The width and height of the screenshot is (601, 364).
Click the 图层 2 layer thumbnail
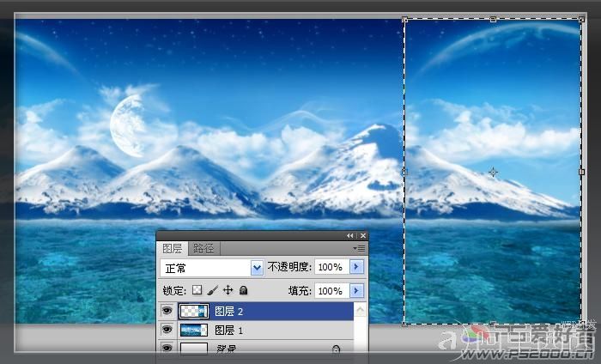click(x=193, y=311)
